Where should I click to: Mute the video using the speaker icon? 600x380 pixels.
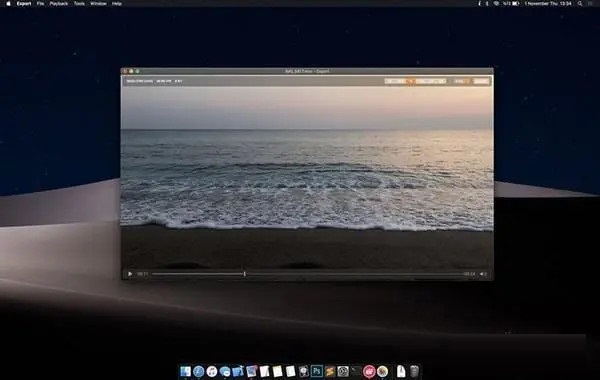pos(483,274)
